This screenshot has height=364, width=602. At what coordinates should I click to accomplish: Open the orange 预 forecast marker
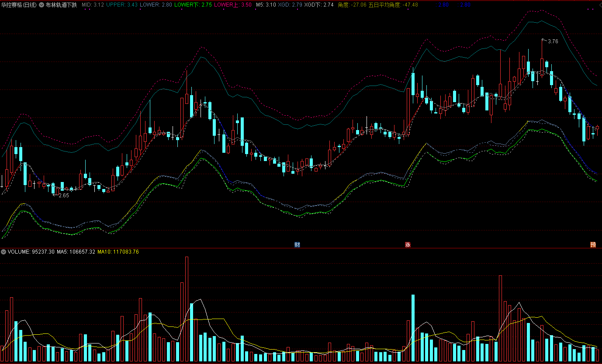593,244
